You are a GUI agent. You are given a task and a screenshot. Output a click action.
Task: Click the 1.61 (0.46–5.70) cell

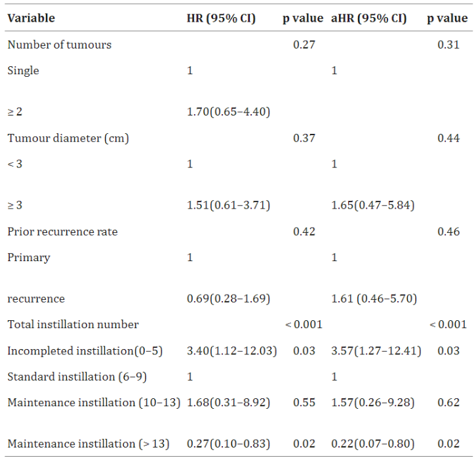pos(374,299)
